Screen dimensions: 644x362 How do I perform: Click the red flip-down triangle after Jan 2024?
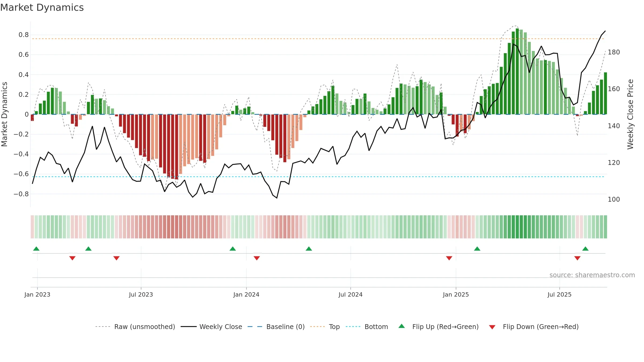(x=257, y=258)
